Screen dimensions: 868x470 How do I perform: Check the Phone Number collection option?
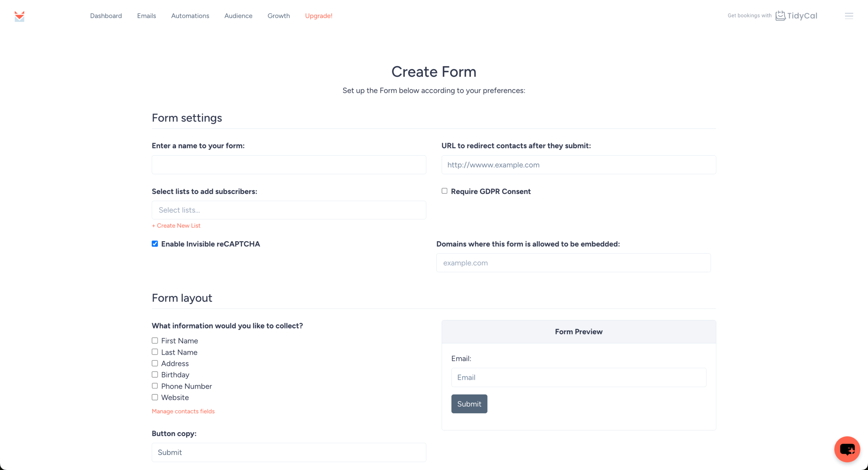155,386
